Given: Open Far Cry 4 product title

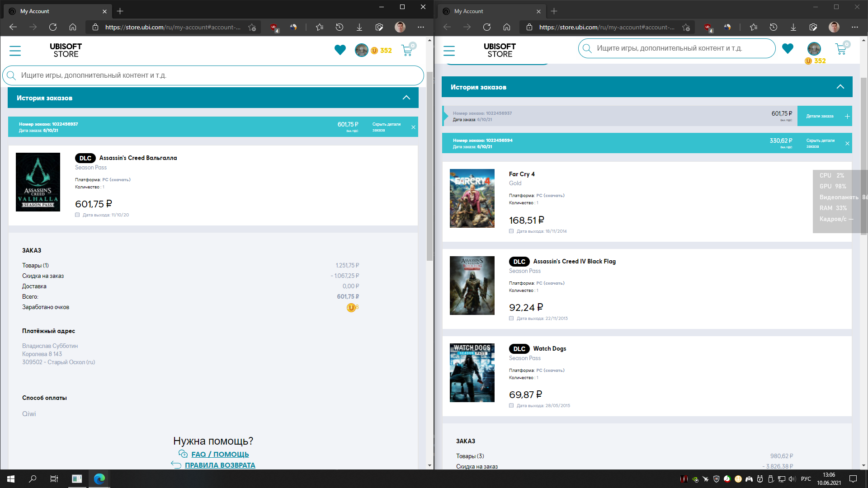Looking at the screenshot, I should click(x=522, y=174).
